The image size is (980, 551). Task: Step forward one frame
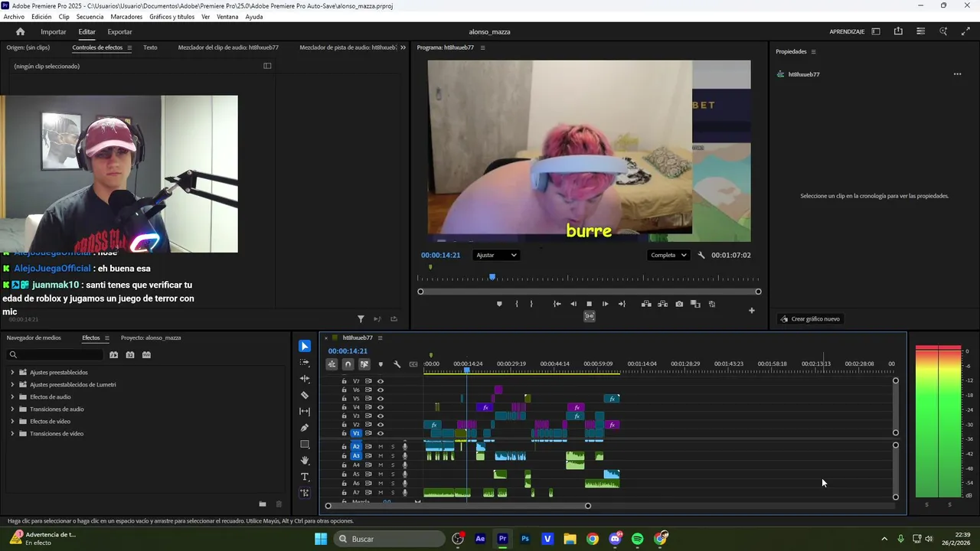pyautogui.click(x=605, y=304)
